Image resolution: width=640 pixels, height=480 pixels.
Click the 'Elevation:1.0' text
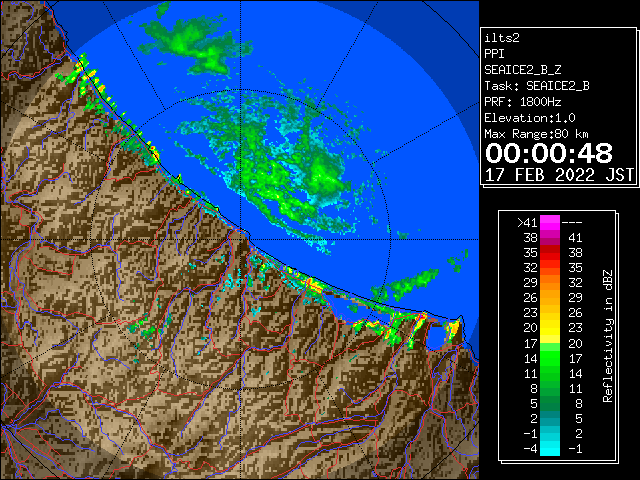pyautogui.click(x=530, y=118)
